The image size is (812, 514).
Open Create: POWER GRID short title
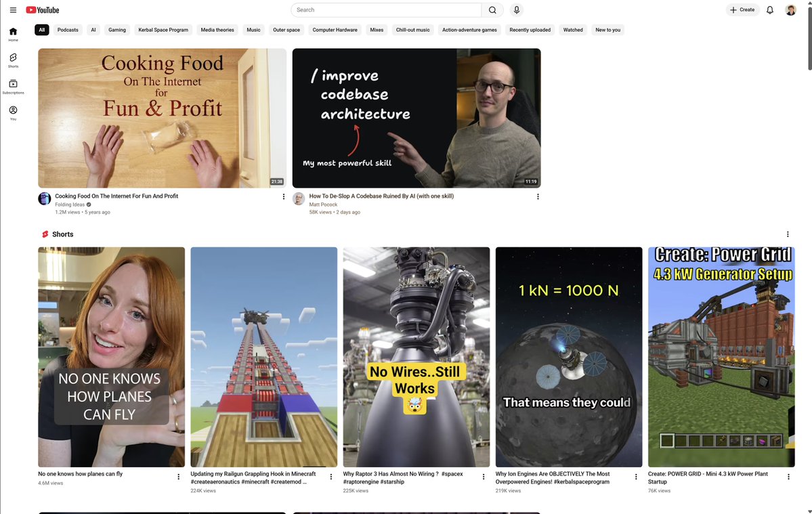click(708, 477)
